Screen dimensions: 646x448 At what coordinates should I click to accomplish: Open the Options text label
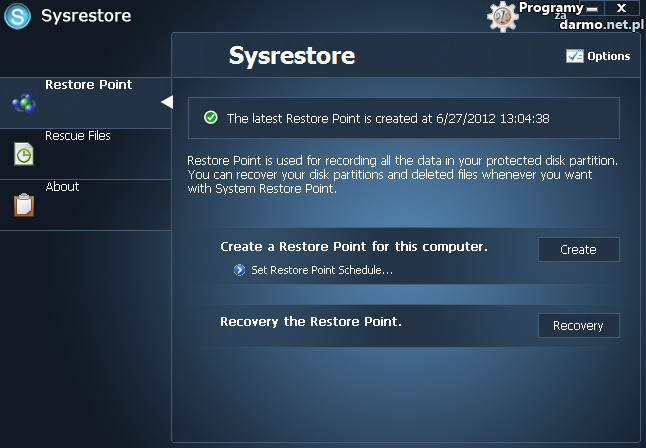609,56
